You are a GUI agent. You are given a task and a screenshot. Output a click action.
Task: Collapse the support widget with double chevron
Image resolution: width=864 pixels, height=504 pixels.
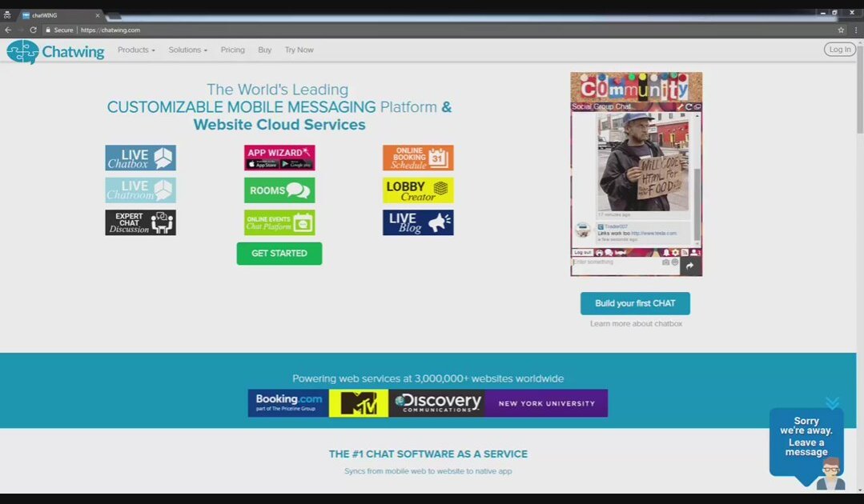click(832, 402)
